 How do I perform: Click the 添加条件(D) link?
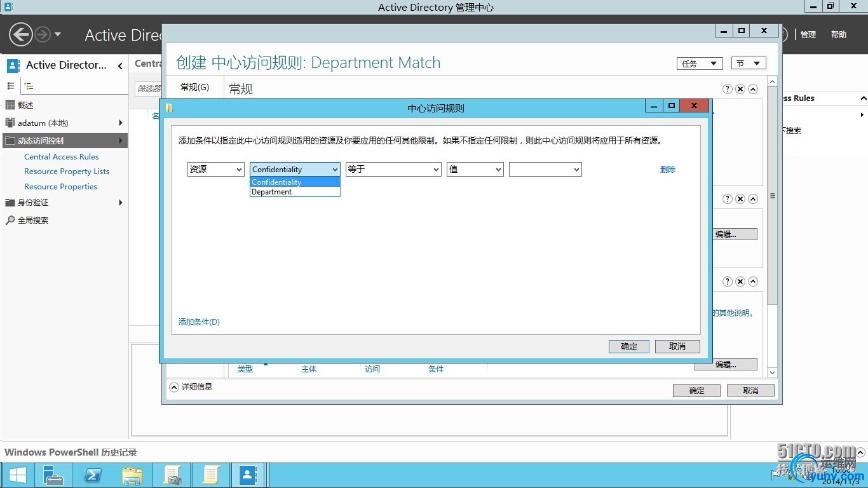199,322
